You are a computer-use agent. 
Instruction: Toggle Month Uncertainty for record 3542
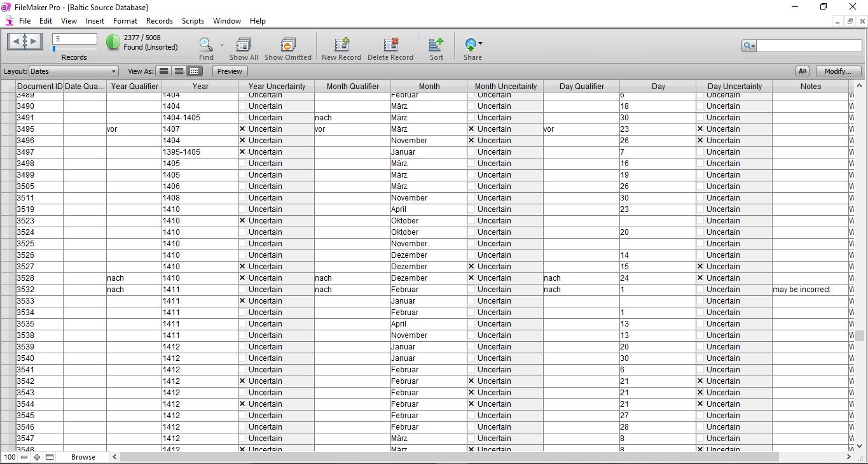pyautogui.click(x=471, y=381)
